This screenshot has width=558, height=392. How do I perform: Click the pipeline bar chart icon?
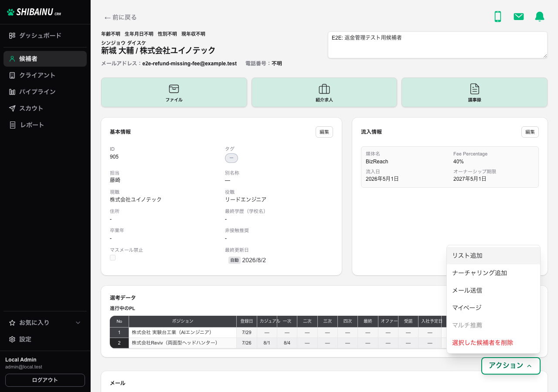pyautogui.click(x=12, y=92)
